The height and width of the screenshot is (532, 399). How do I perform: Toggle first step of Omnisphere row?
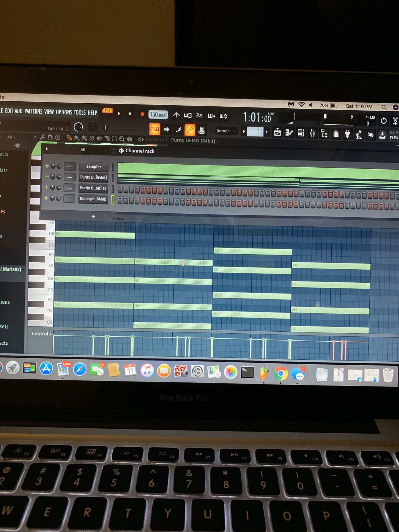coord(120,200)
